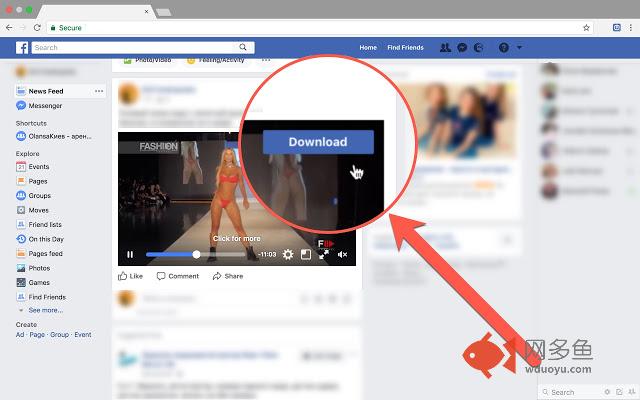Open Pages in Explore list
Image resolution: width=640 pixels, height=400 pixels.
[32, 181]
